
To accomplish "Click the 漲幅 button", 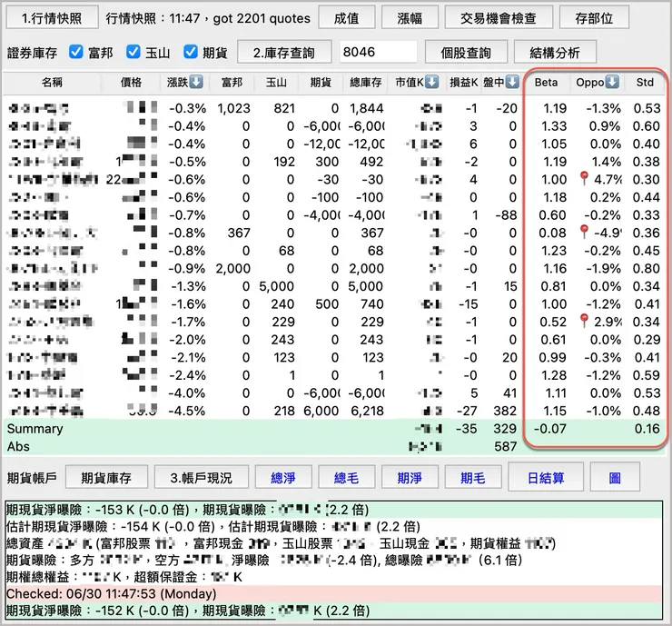I will pos(410,18).
